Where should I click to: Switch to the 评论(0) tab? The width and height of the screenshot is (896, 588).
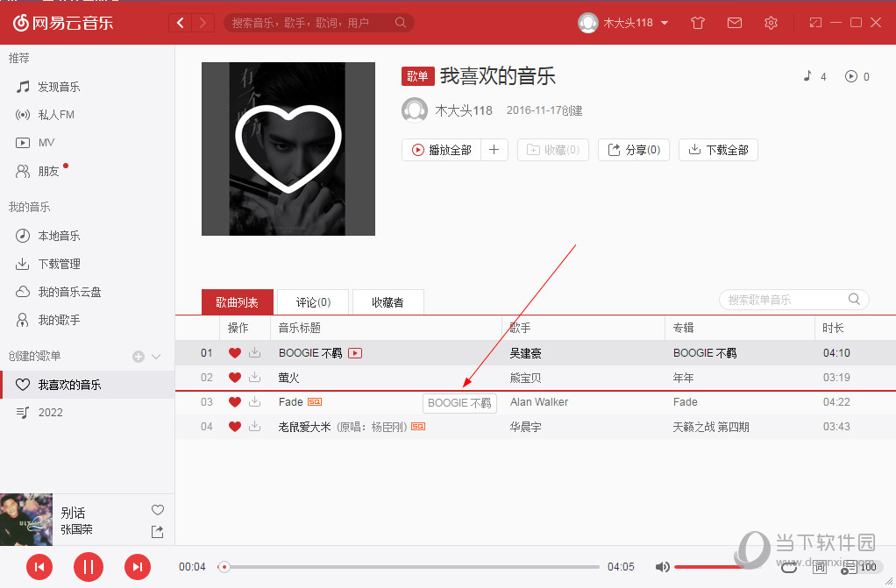(312, 301)
